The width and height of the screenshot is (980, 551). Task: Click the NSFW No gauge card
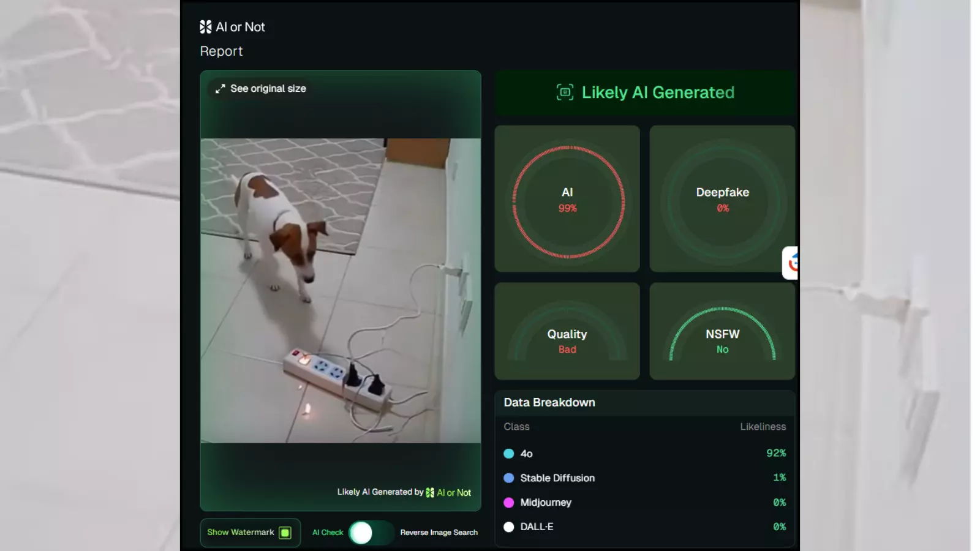click(x=722, y=331)
